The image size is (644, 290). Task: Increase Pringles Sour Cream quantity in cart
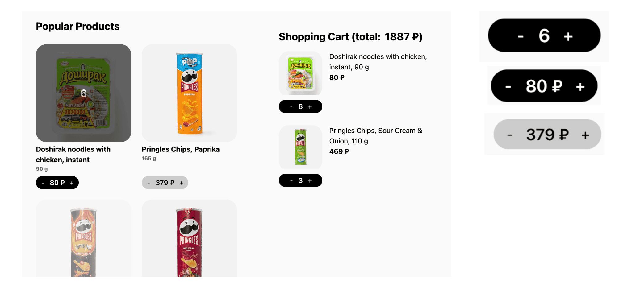(310, 181)
